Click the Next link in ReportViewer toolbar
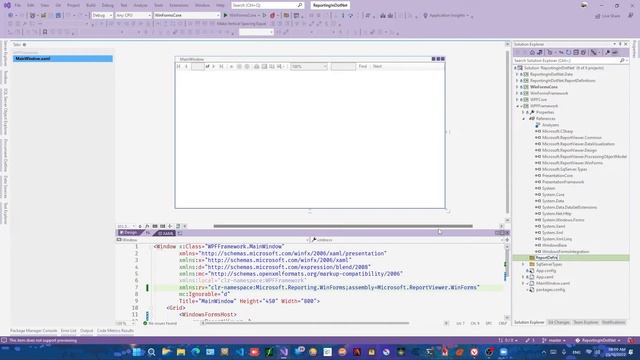 (x=377, y=66)
